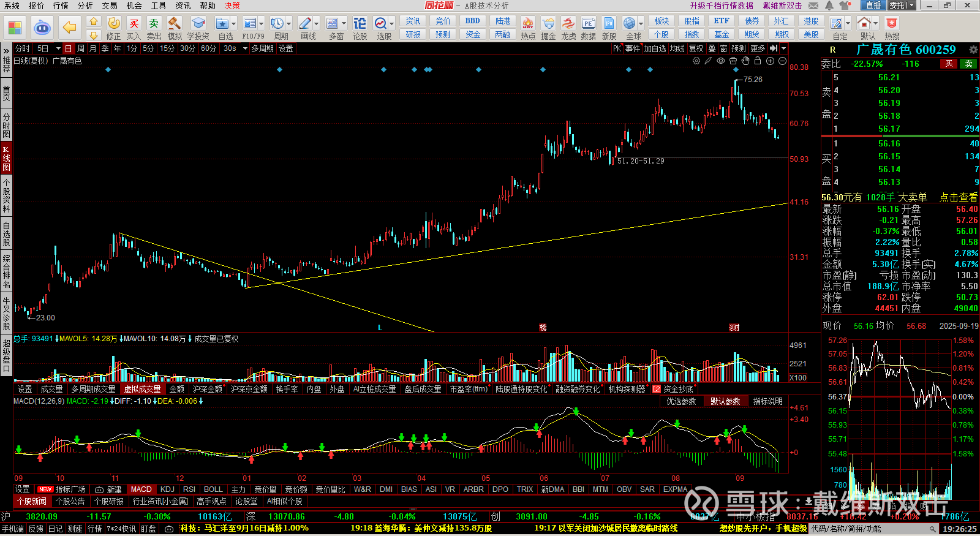Toggle 复权 price adjustment option
Screen dimensions: 980x536
point(696,48)
